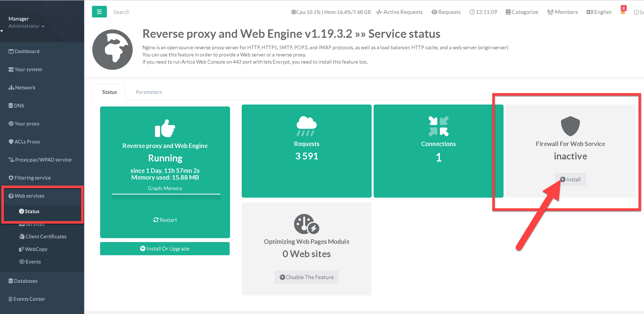
Task: Click the Search input field
Action: pyautogui.click(x=121, y=12)
